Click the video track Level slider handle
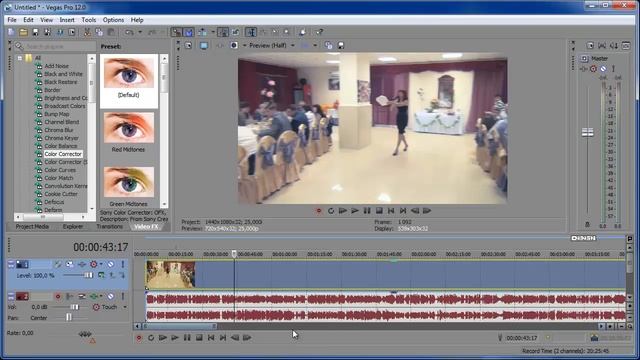This screenshot has width=640, height=360. coord(88,276)
